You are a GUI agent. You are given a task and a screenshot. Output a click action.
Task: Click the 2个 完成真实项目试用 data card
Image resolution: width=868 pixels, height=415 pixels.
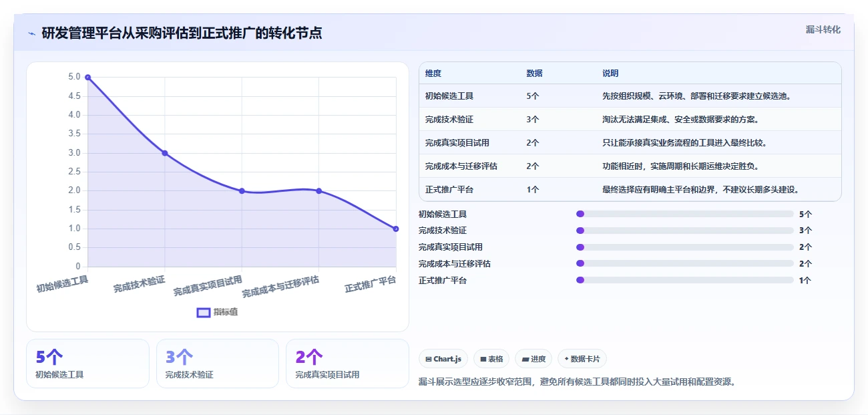coord(347,364)
